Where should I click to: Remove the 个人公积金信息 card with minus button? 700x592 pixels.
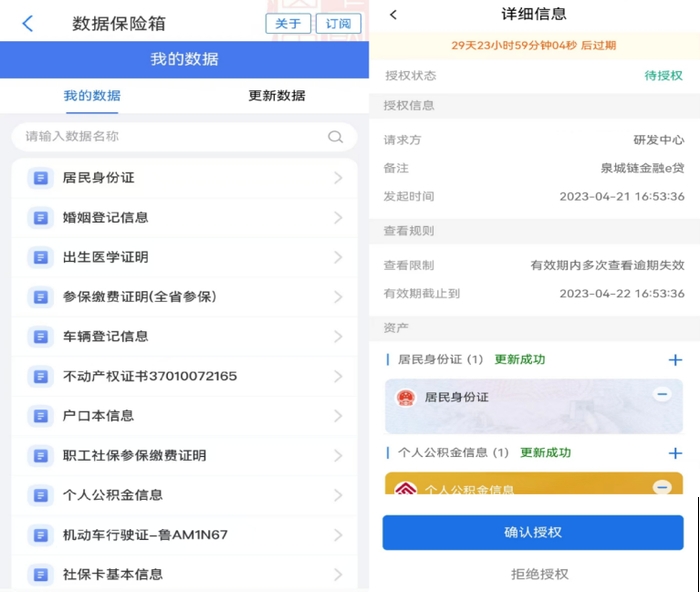click(661, 487)
